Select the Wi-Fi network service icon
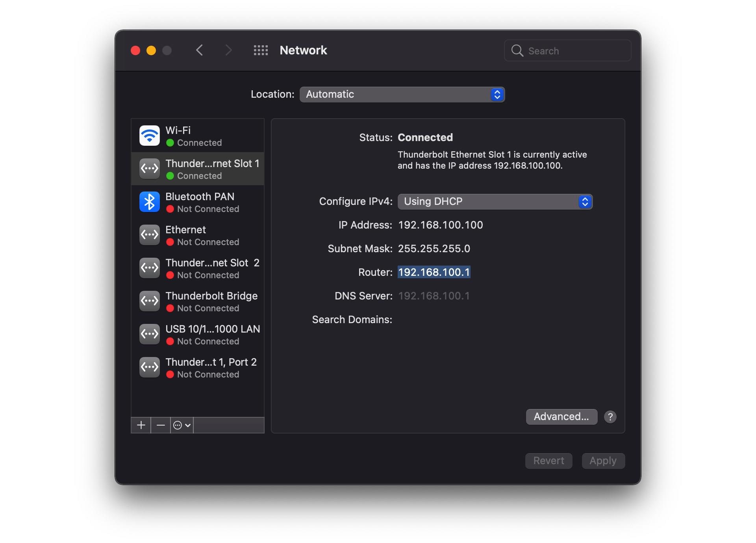This screenshot has width=756, height=543. (x=150, y=136)
